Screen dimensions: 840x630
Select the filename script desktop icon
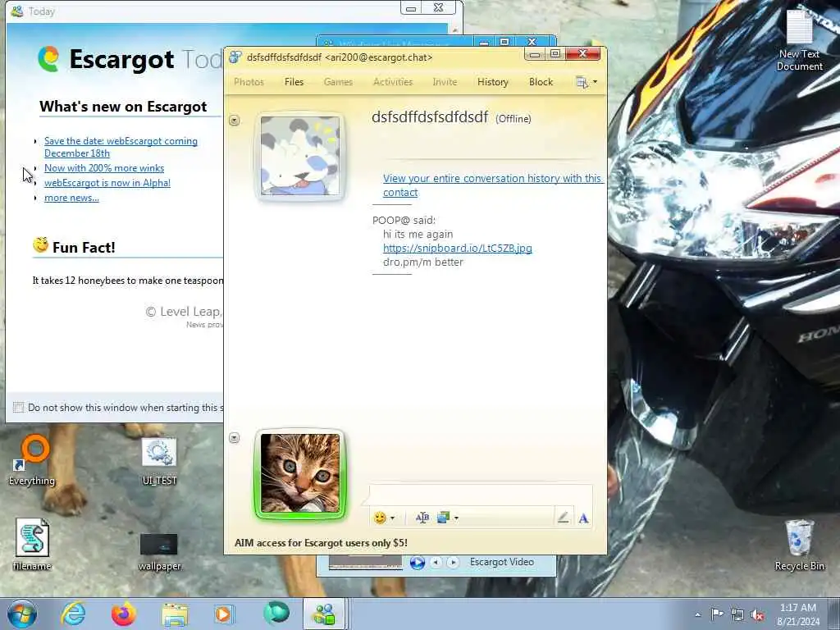[32, 545]
